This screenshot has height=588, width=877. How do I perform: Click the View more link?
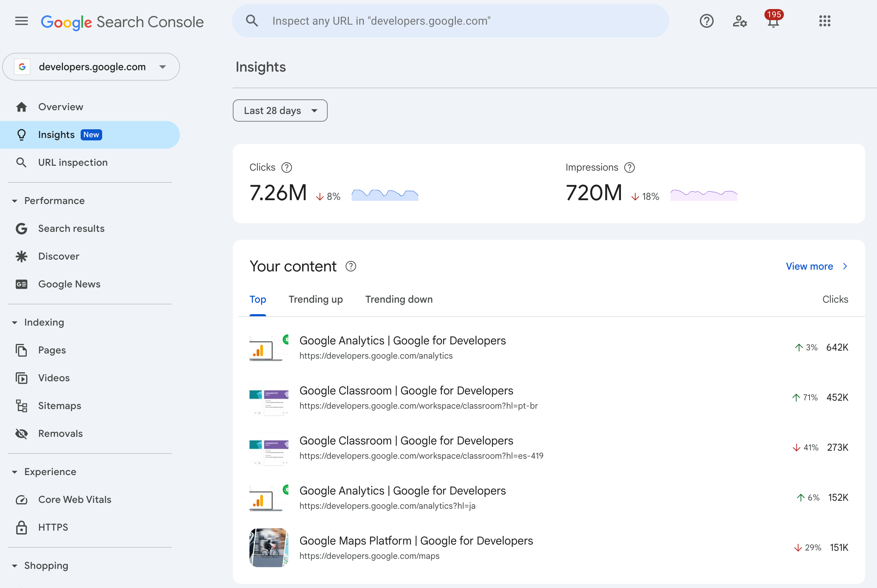tap(810, 266)
